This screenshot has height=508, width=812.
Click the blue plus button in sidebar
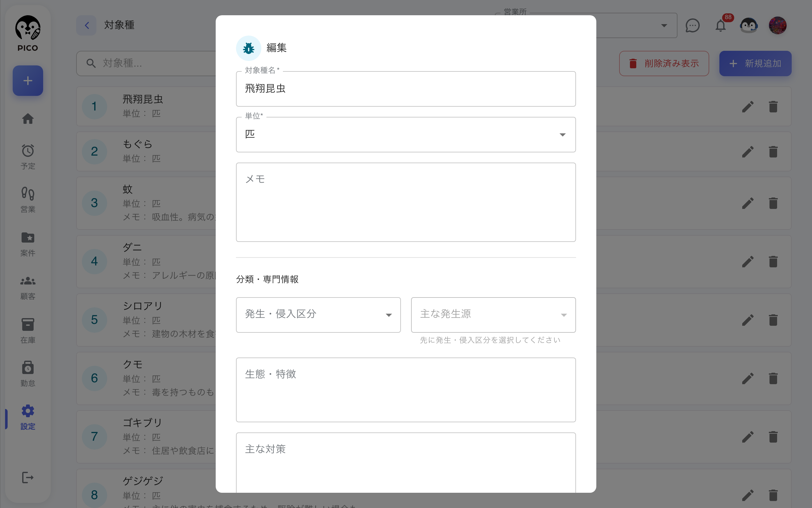(28, 81)
